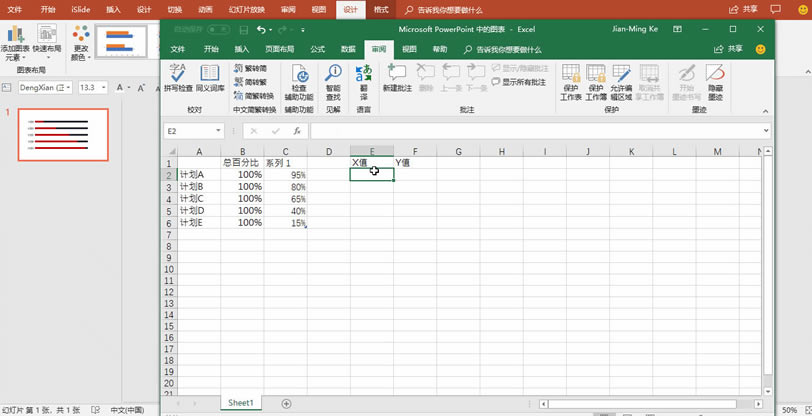The image size is (812, 416).
Task: Switch to PowerPoint 格式 tab
Action: point(381,9)
